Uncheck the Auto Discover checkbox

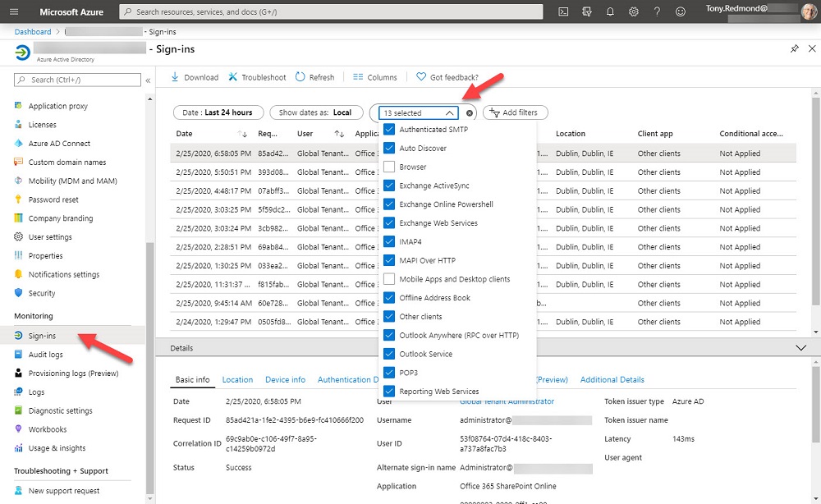coord(389,148)
